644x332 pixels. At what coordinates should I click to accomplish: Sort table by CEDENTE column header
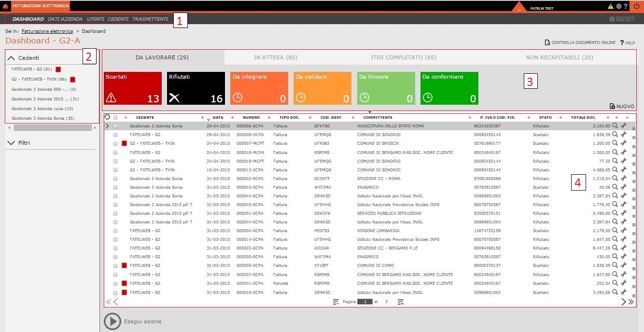pos(145,117)
